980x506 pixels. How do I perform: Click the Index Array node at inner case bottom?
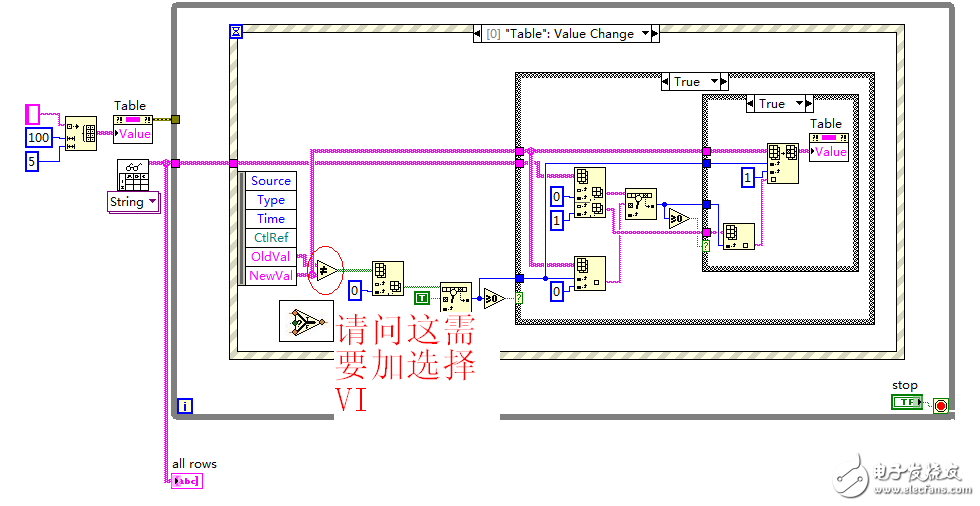tap(739, 237)
